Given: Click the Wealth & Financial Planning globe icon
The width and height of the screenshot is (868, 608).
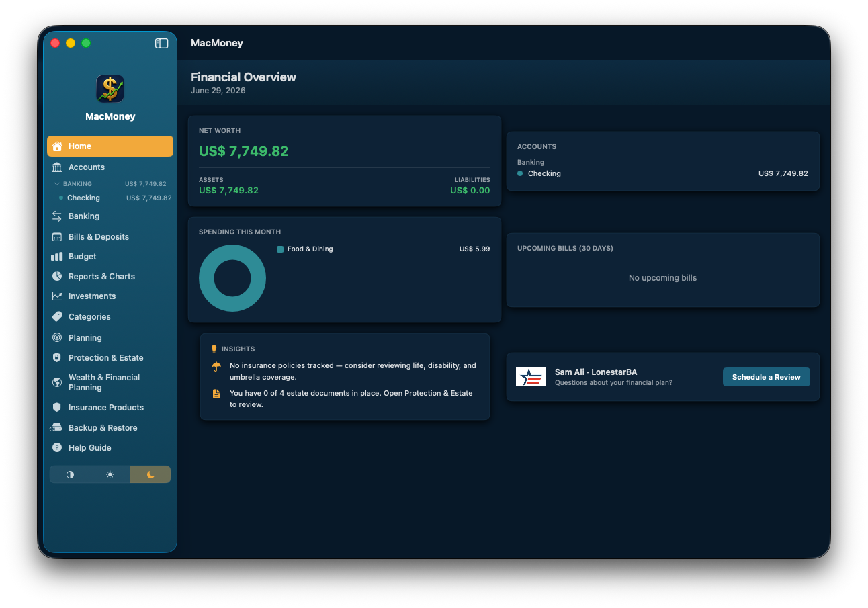Looking at the screenshot, I should point(57,382).
